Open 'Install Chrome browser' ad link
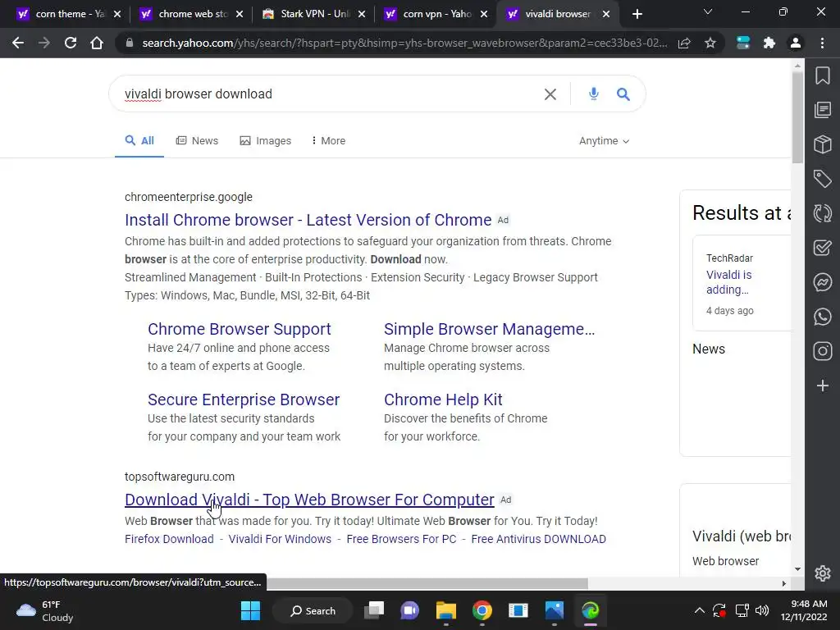 (308, 220)
